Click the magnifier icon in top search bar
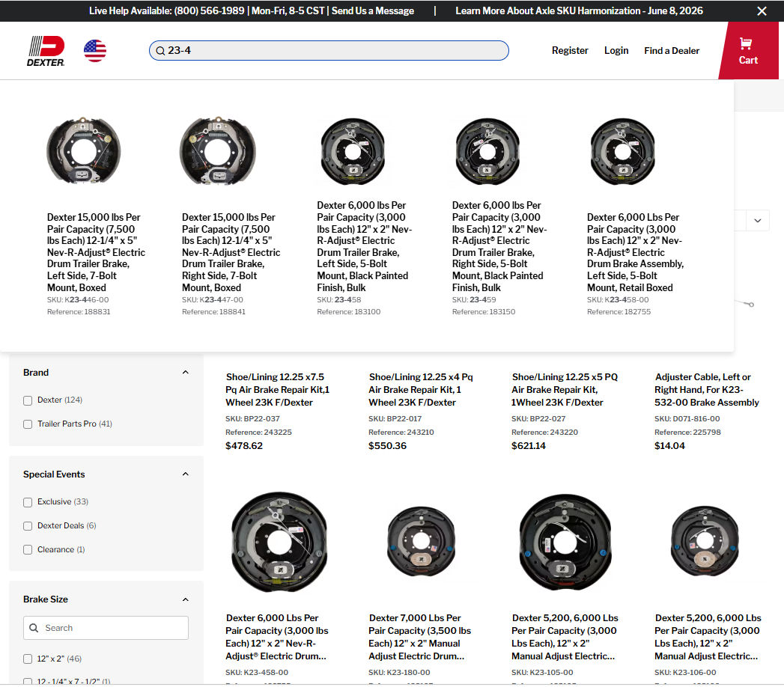Viewport: 784px width, 687px height. point(160,51)
